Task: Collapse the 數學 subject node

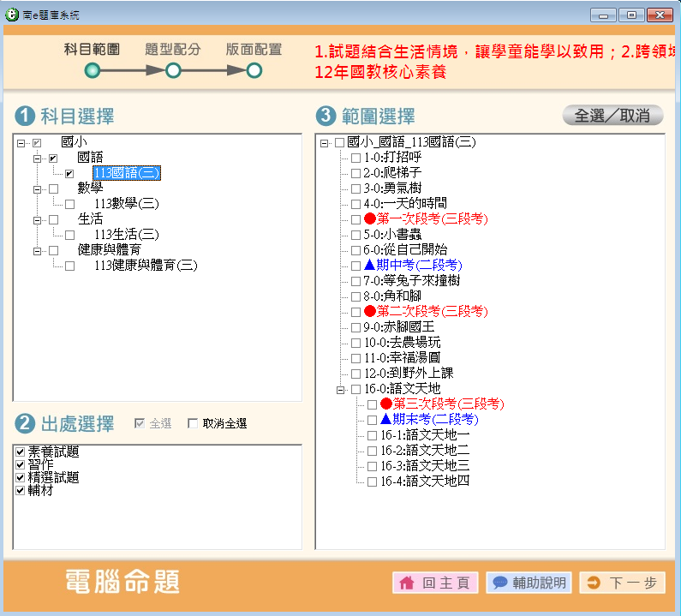Action: click(x=38, y=189)
